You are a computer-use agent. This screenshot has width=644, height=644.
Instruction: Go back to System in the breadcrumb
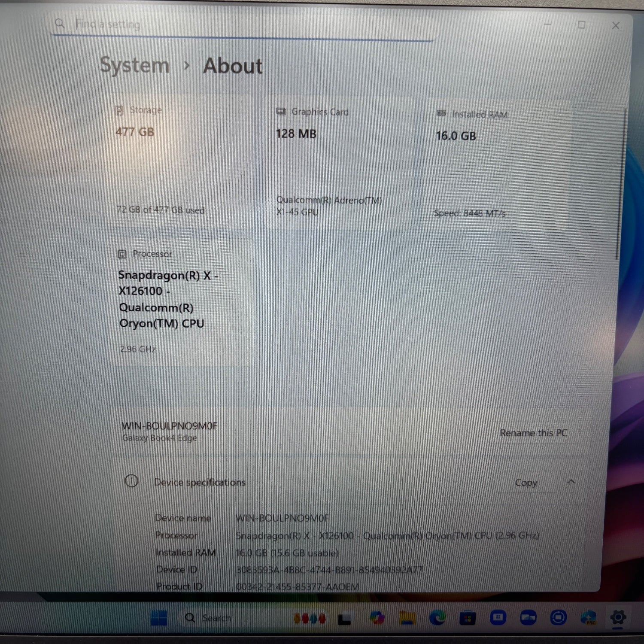(x=134, y=66)
